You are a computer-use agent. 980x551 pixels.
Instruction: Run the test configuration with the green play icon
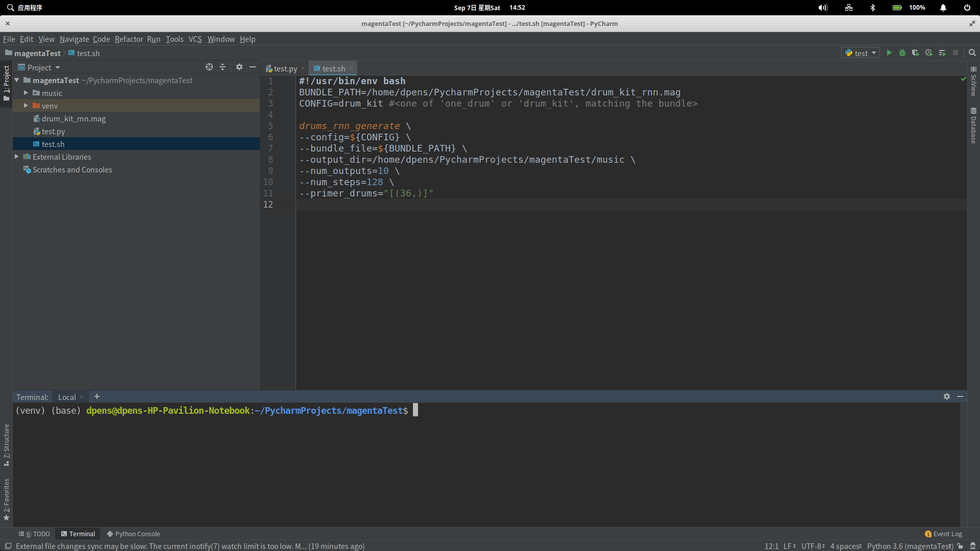pos(889,53)
